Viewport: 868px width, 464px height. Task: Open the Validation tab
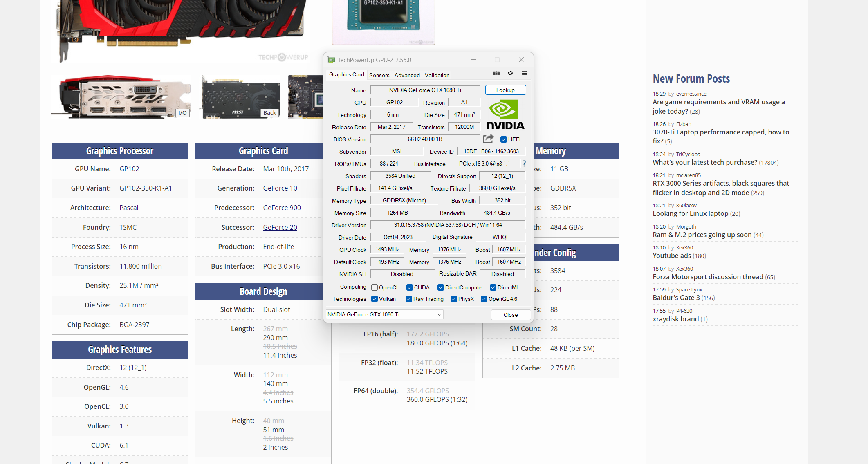click(x=437, y=75)
